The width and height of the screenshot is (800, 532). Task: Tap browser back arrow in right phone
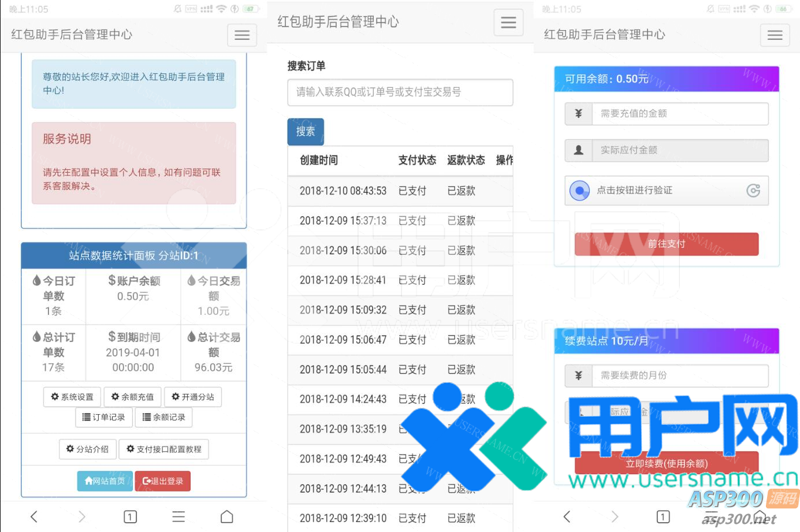click(567, 516)
